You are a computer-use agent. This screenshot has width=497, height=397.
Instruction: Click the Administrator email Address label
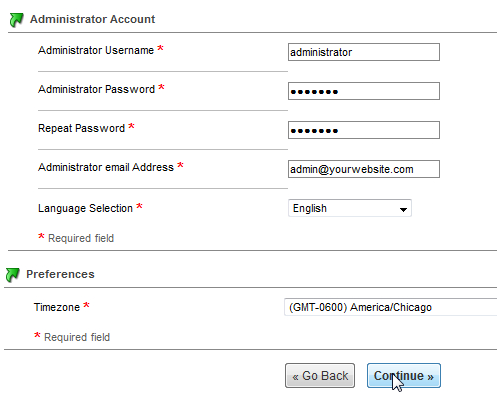pos(106,167)
